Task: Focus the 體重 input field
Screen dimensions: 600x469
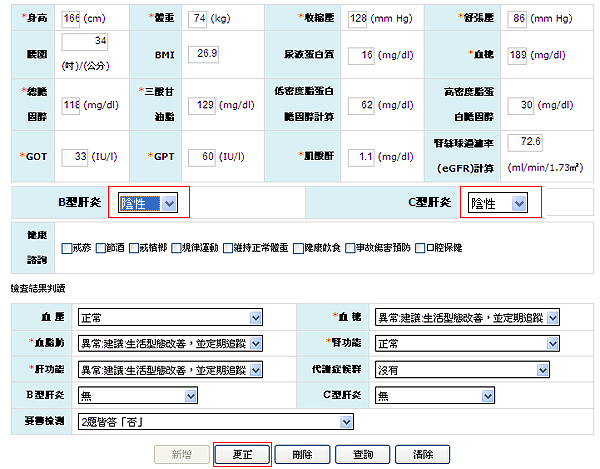Action: tap(199, 20)
